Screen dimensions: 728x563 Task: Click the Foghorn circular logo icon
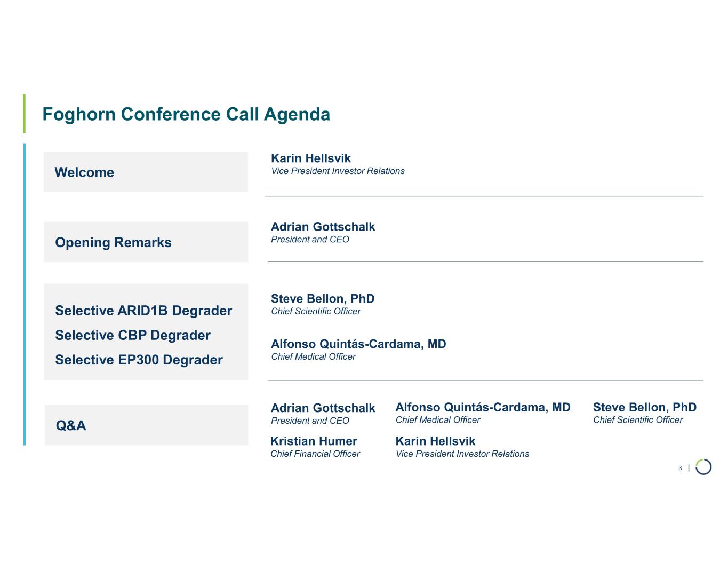[703, 467]
